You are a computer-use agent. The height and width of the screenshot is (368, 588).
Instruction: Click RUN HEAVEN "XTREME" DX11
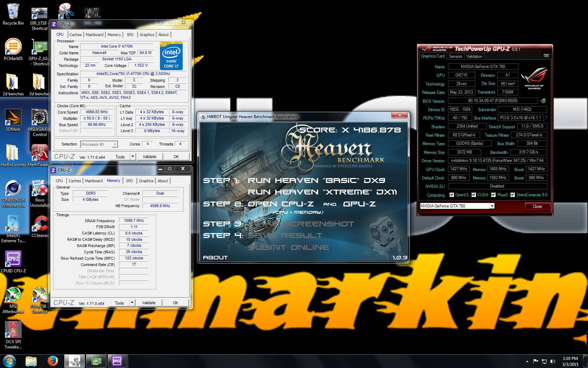click(322, 192)
